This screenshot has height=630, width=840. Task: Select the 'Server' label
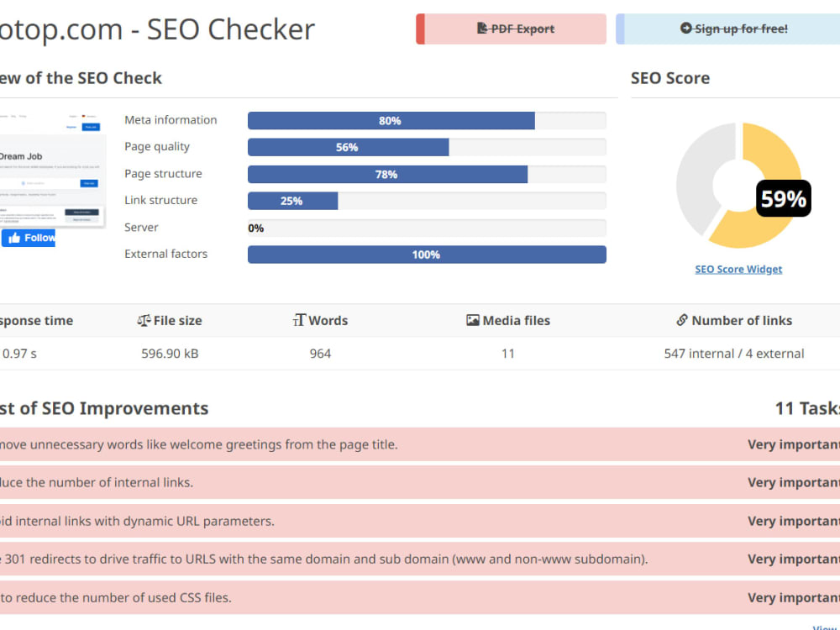[x=141, y=227]
